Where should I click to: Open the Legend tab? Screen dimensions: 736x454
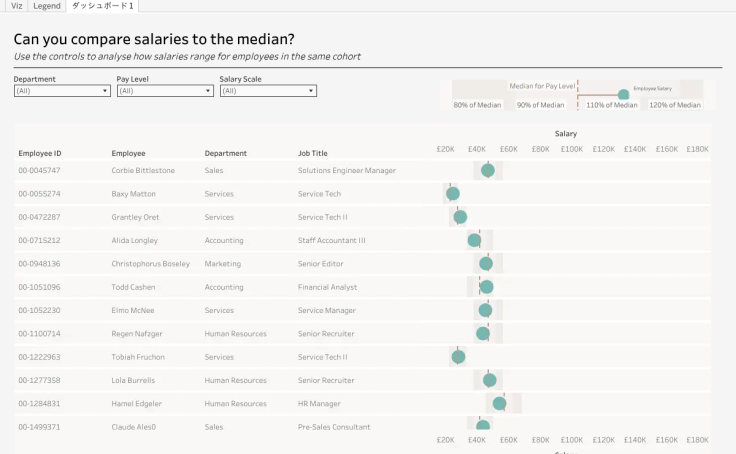[x=47, y=6]
